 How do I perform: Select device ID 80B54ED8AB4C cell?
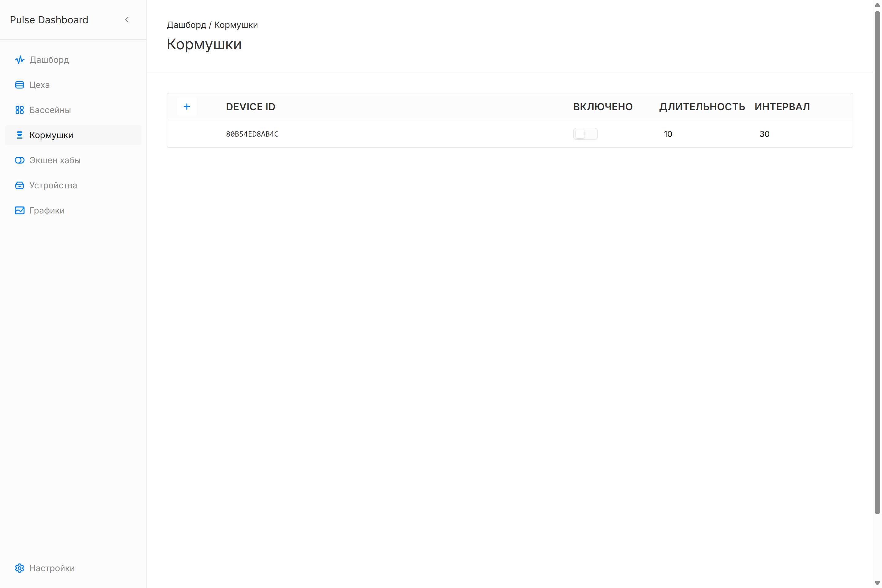click(x=252, y=134)
